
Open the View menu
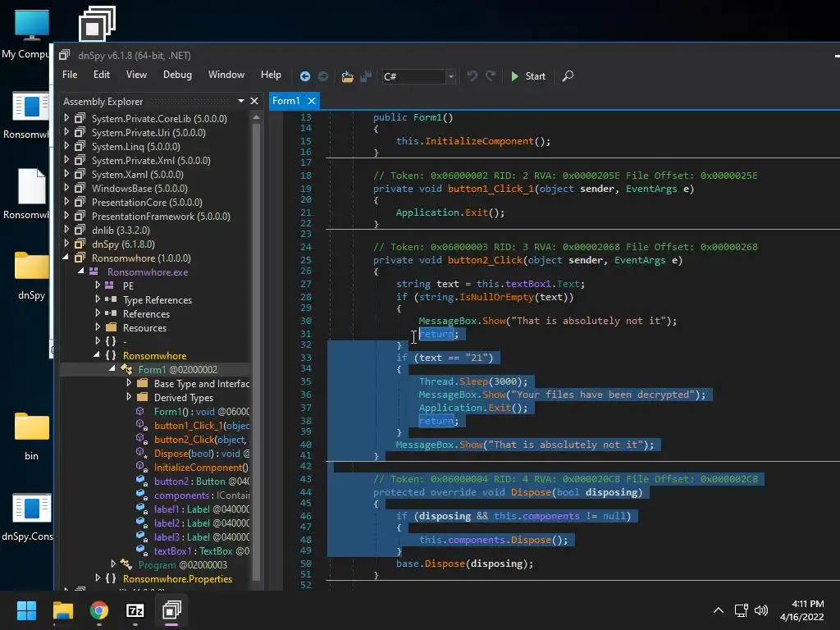coord(136,75)
